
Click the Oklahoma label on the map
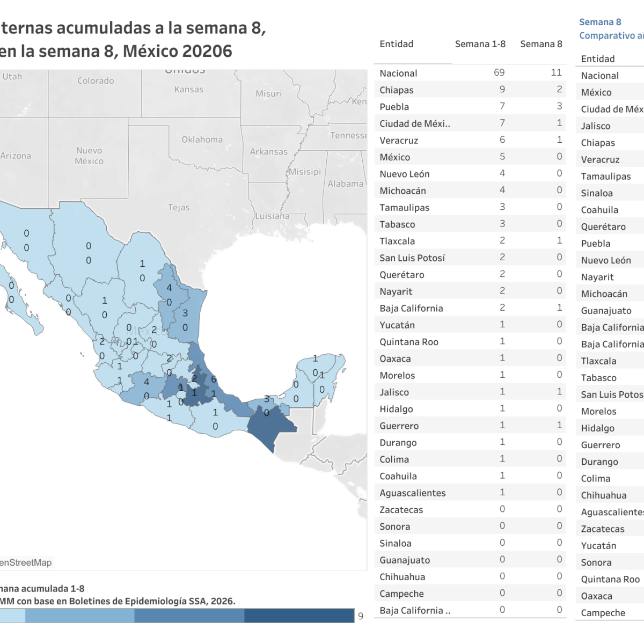click(202, 140)
